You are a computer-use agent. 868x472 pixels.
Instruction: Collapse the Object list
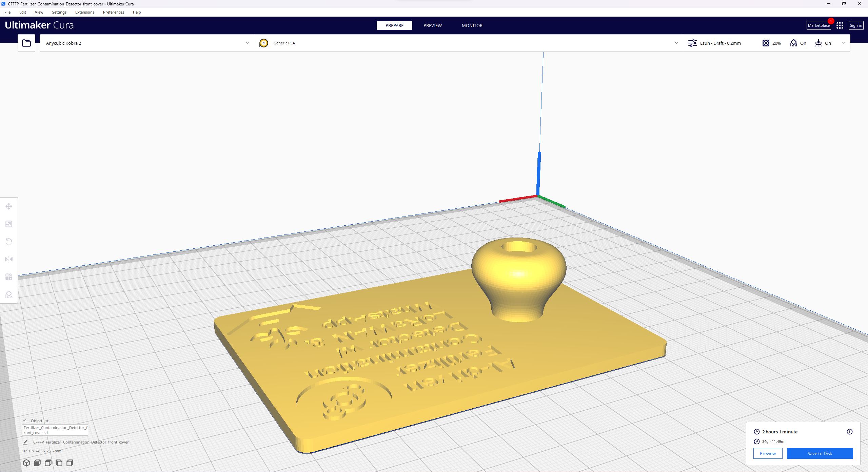(x=24, y=420)
